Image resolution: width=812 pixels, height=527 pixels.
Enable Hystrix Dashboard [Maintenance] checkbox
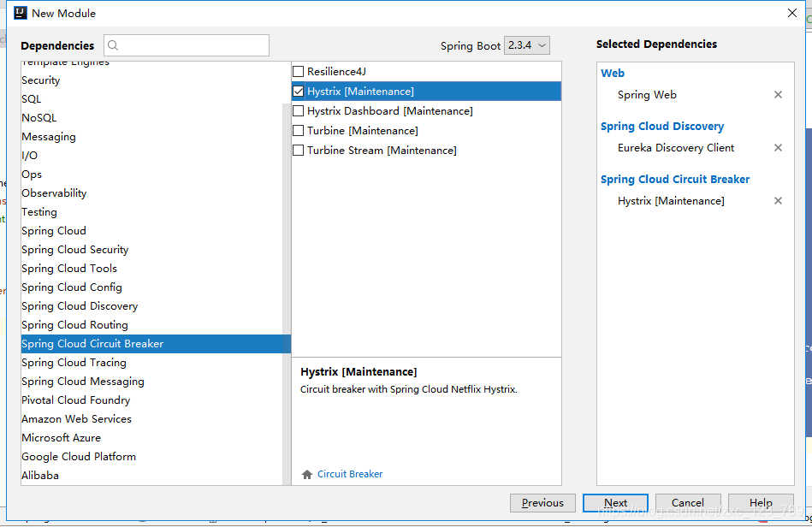[299, 110]
